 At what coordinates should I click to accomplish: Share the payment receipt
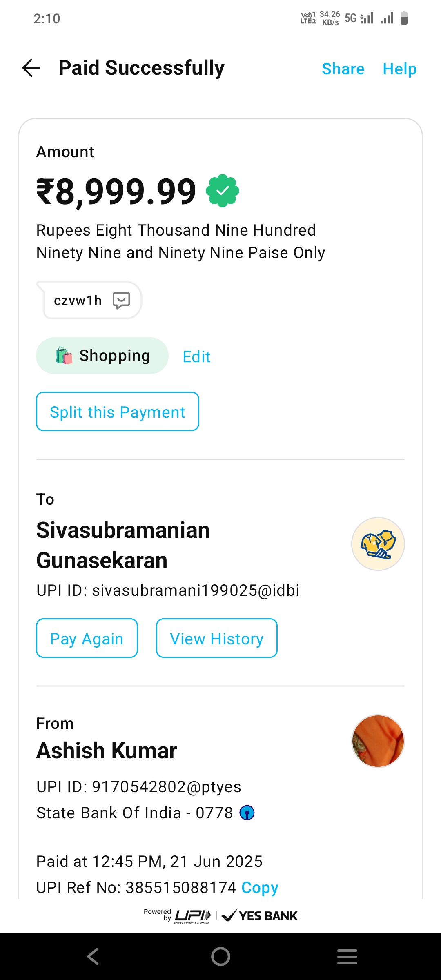tap(343, 69)
